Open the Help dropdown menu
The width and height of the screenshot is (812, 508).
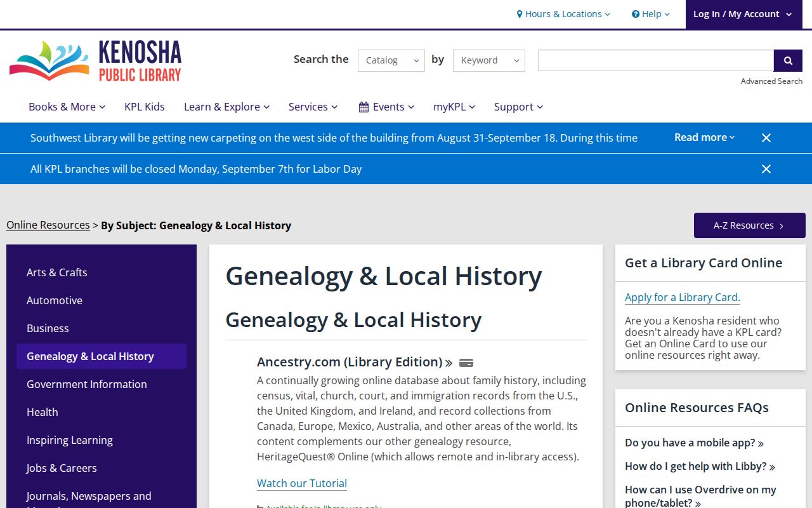point(651,14)
